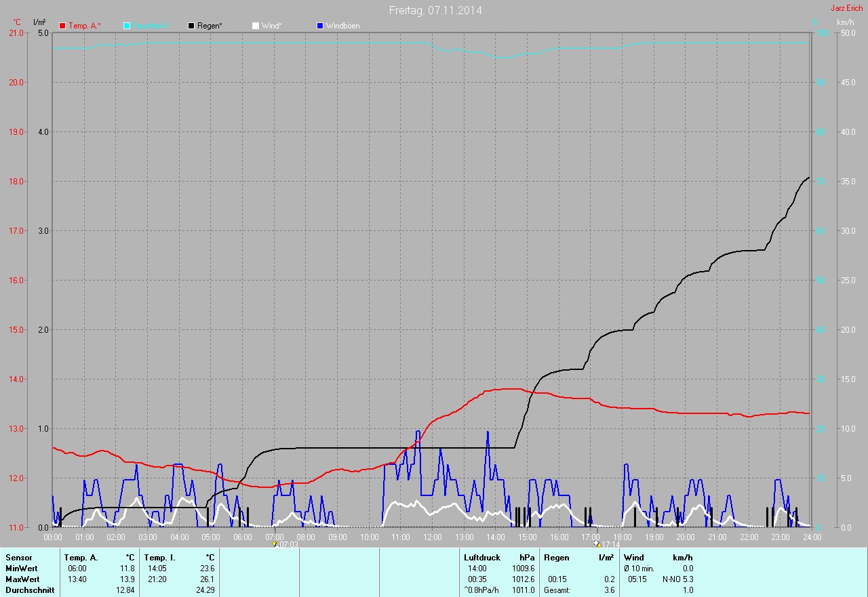
Task: Click the cyan Feuchte A. legend swatch
Action: click(127, 26)
